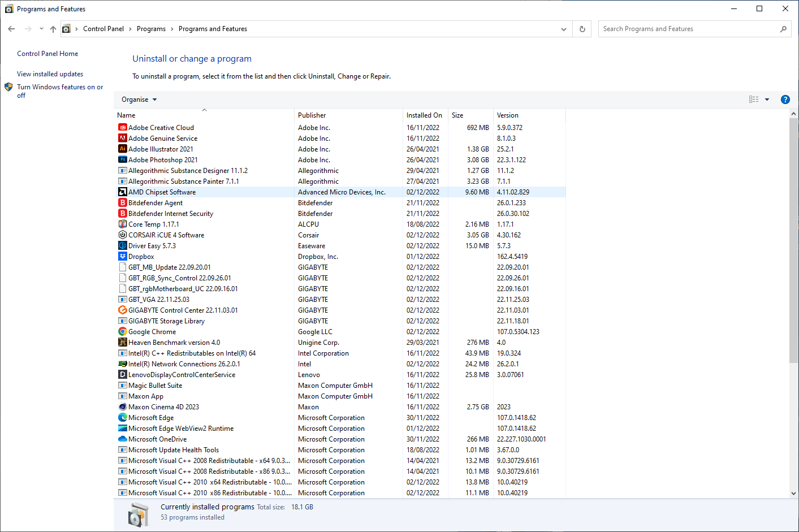Click the Google Chrome icon
The height and width of the screenshot is (532, 799).
pyautogui.click(x=123, y=332)
